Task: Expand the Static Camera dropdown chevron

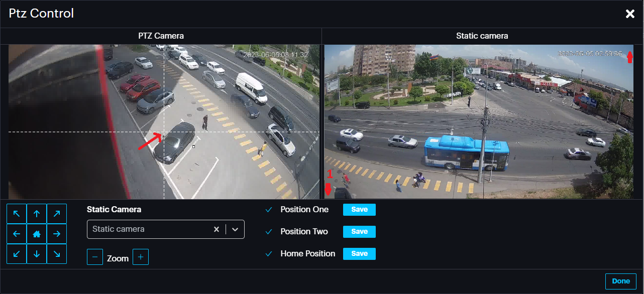Action: [x=235, y=229]
